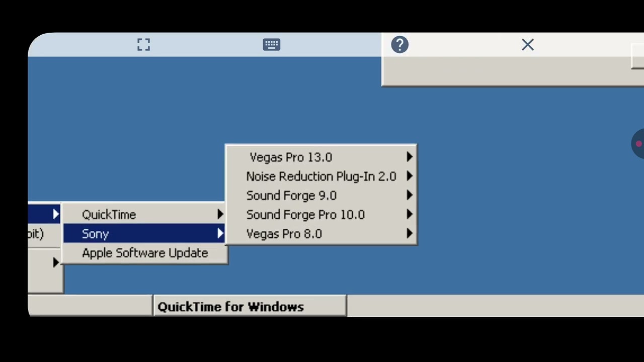The width and height of the screenshot is (644, 362).
Task: Expand arrow beside Sound Forge Pro 10.0
Action: tap(410, 215)
